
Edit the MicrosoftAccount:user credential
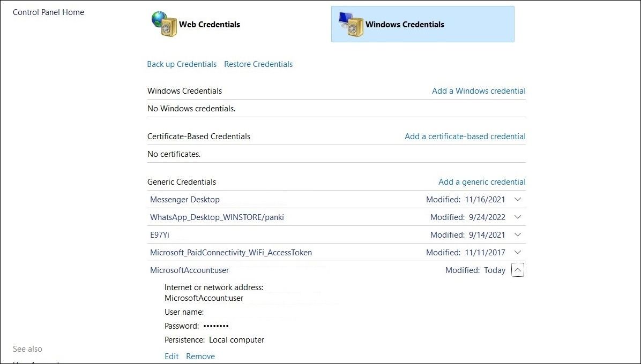(172, 357)
